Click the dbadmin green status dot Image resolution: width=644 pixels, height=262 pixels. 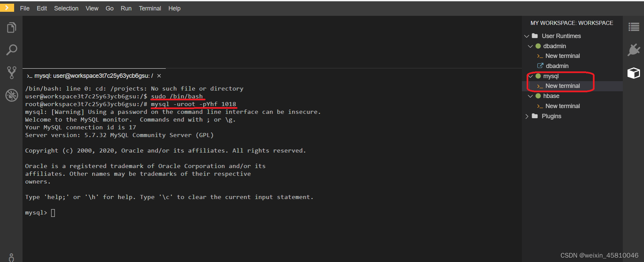tap(538, 46)
